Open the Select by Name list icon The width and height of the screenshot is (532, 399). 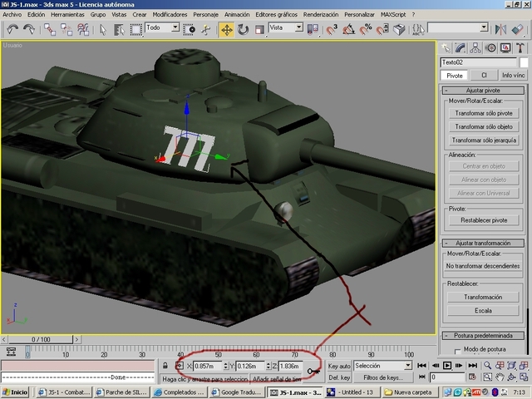tap(119, 30)
